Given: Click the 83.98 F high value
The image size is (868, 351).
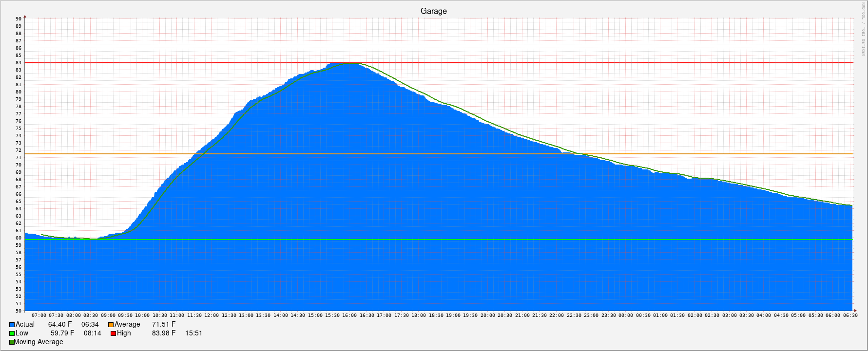Looking at the screenshot, I should coord(163,333).
